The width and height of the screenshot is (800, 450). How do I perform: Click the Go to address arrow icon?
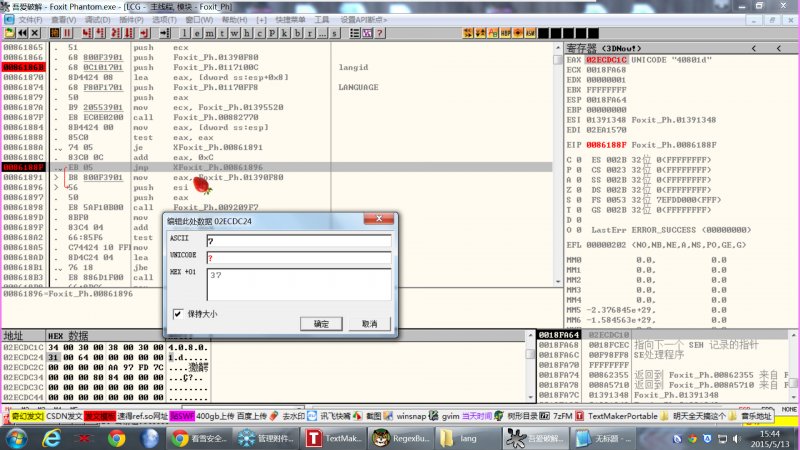click(165, 33)
